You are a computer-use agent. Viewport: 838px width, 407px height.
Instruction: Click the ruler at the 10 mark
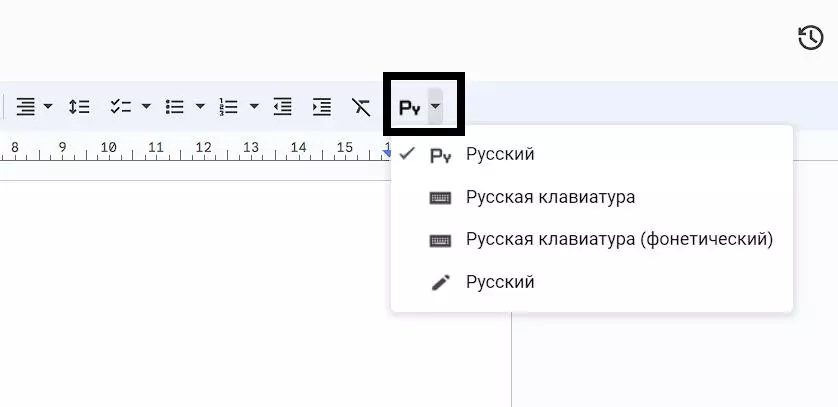(109, 149)
